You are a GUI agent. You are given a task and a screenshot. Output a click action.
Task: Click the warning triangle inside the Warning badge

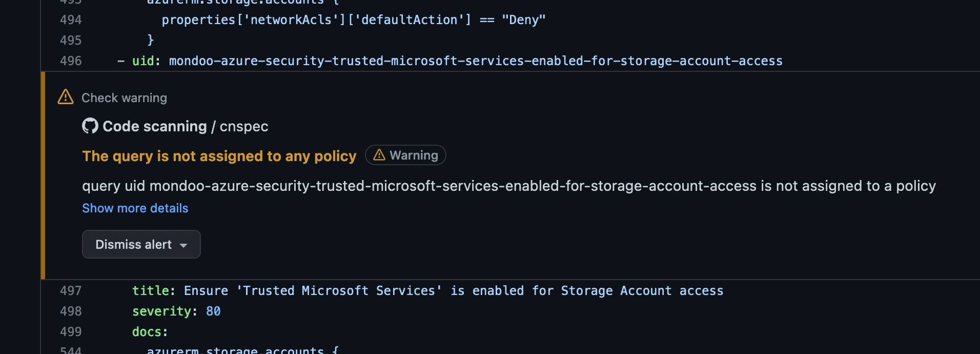coord(379,155)
